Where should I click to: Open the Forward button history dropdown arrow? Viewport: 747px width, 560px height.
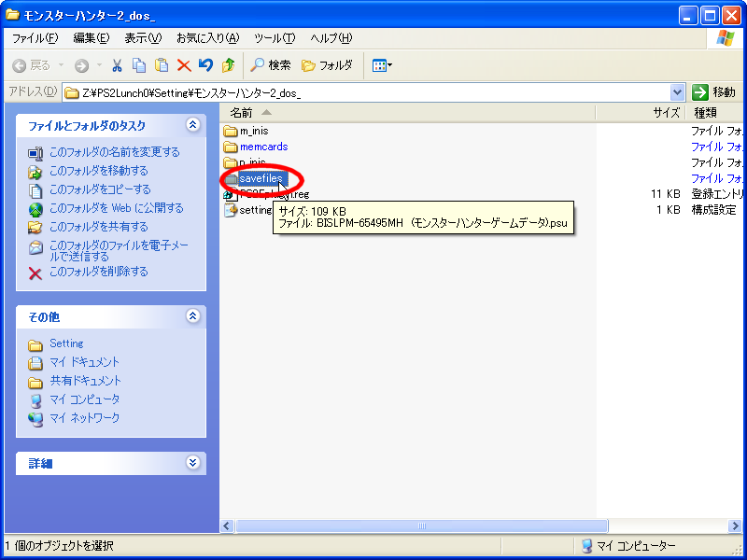click(99, 65)
